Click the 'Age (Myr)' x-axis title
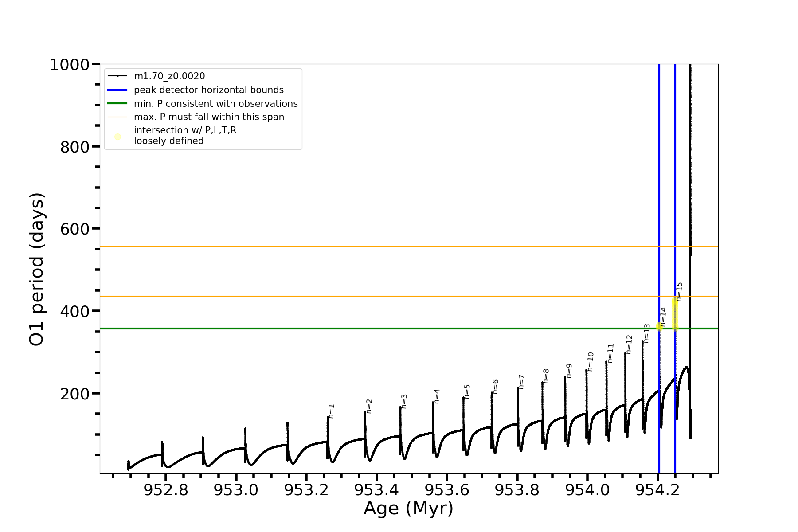 click(408, 509)
